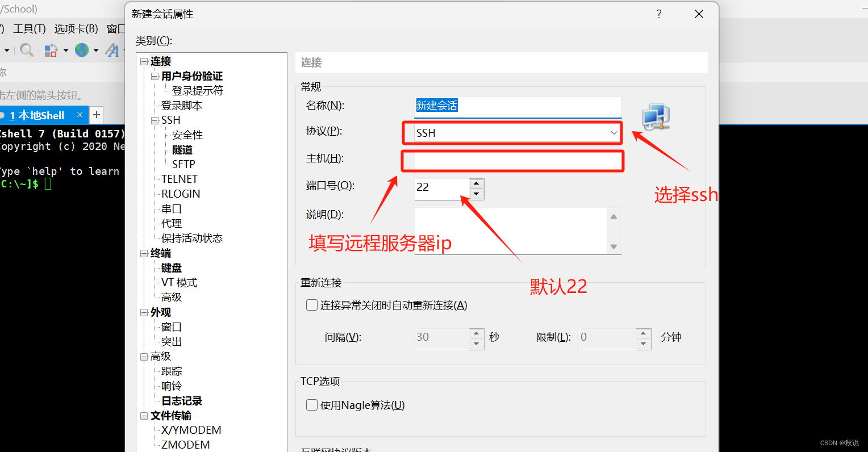Enable the 使用Nagle算法 option

coord(312,405)
